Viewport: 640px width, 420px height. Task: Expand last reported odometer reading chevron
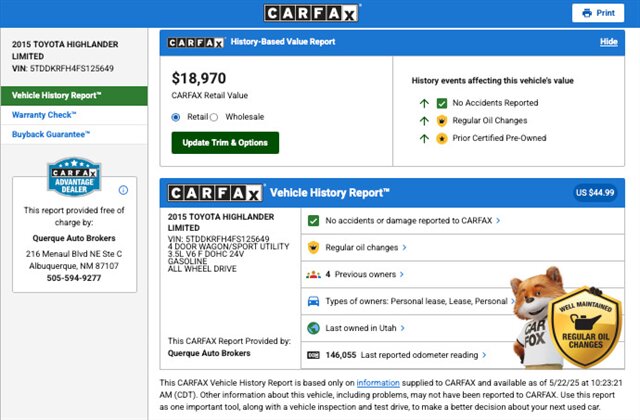point(484,355)
